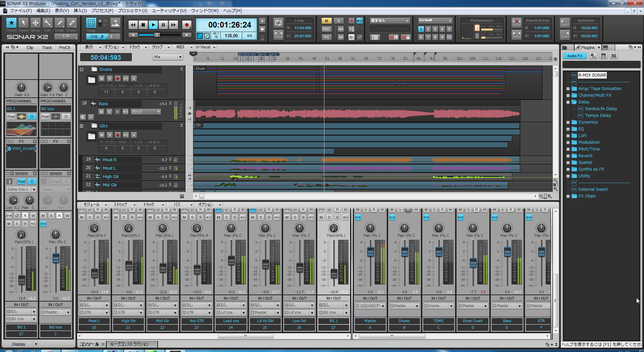
Task: Open the プロジェクト(J) menu
Action: point(132,11)
